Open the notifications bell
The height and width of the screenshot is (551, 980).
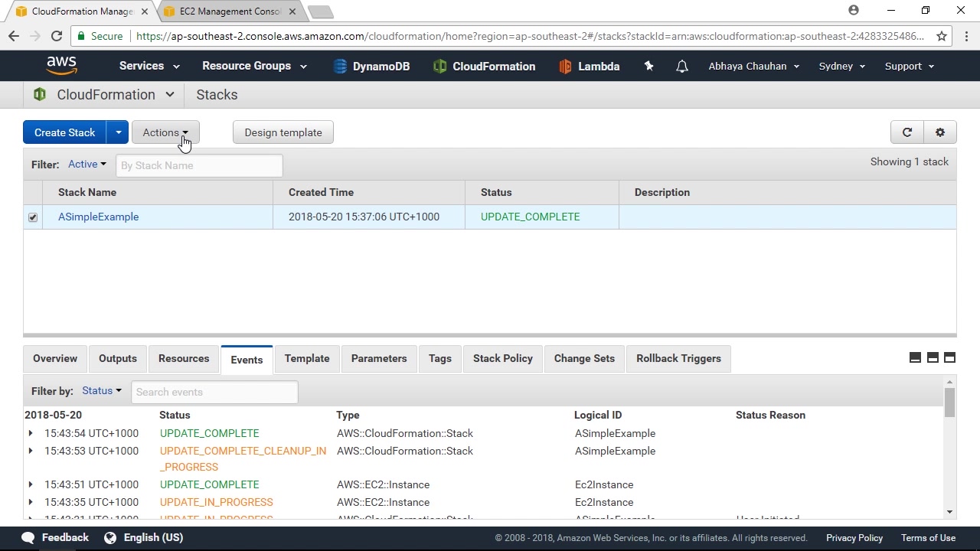pos(681,67)
